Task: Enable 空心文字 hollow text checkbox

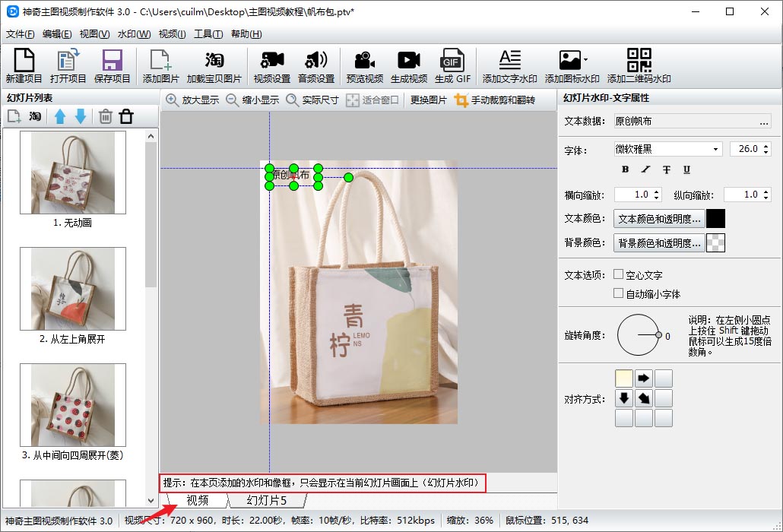Action: coord(618,274)
